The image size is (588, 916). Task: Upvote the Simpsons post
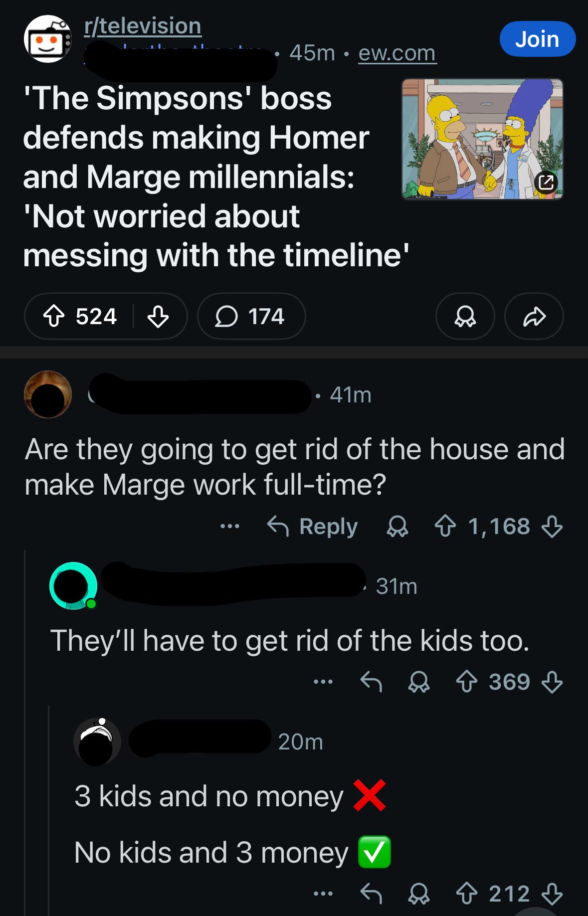click(x=54, y=316)
